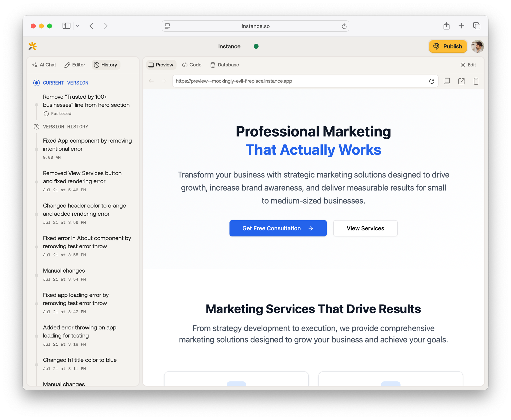
Task: Toggle the Edit mode button
Action: (468, 65)
